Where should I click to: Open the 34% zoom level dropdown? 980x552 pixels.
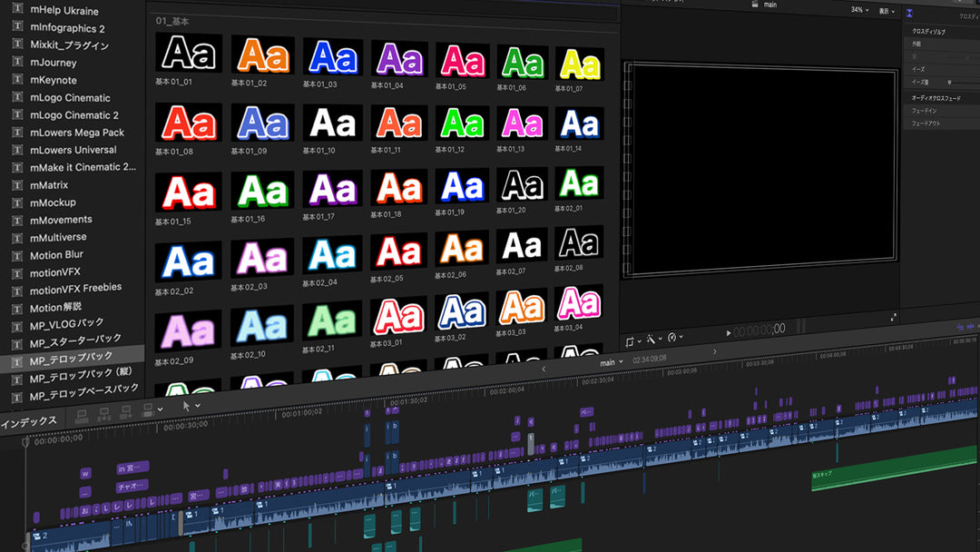858,10
